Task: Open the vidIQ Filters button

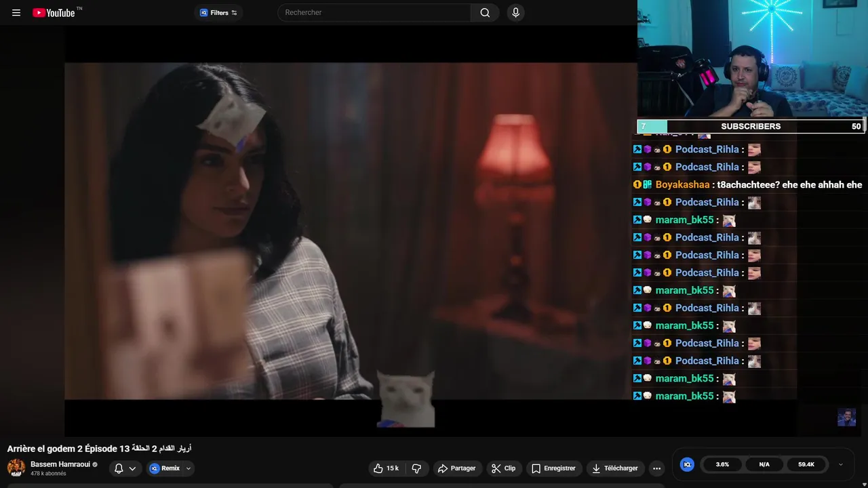Action: click(x=218, y=13)
